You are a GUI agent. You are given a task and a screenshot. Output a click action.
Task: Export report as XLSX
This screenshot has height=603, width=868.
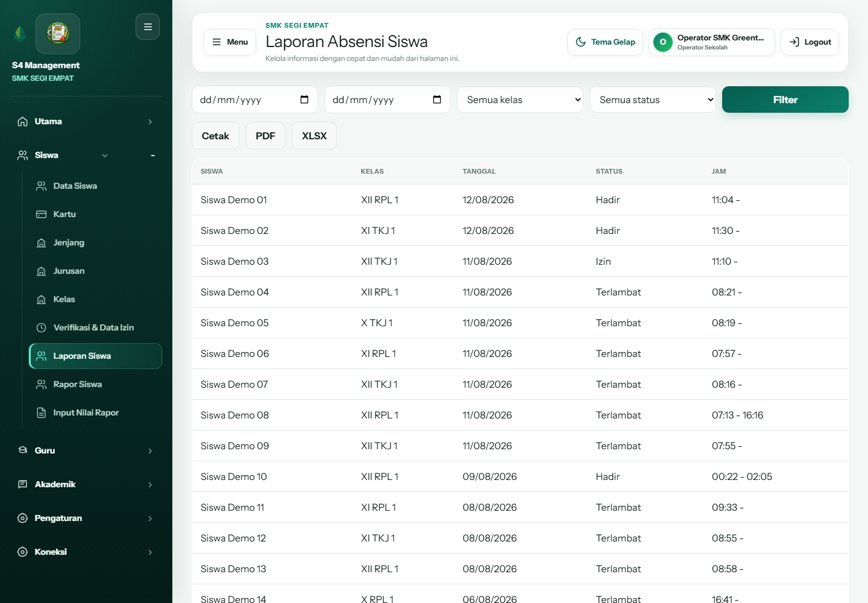314,136
